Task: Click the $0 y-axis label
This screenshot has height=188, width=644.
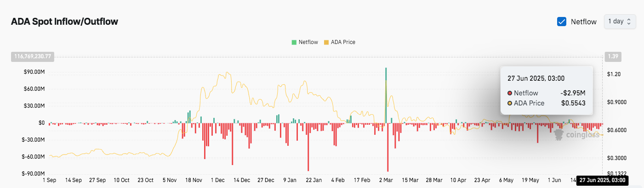Action: (41, 123)
